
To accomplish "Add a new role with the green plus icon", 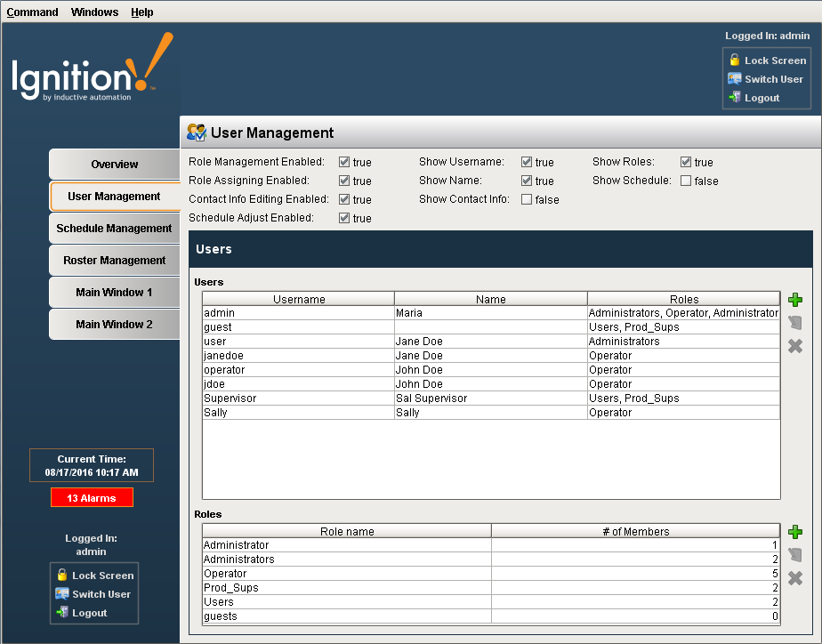I will point(794,532).
